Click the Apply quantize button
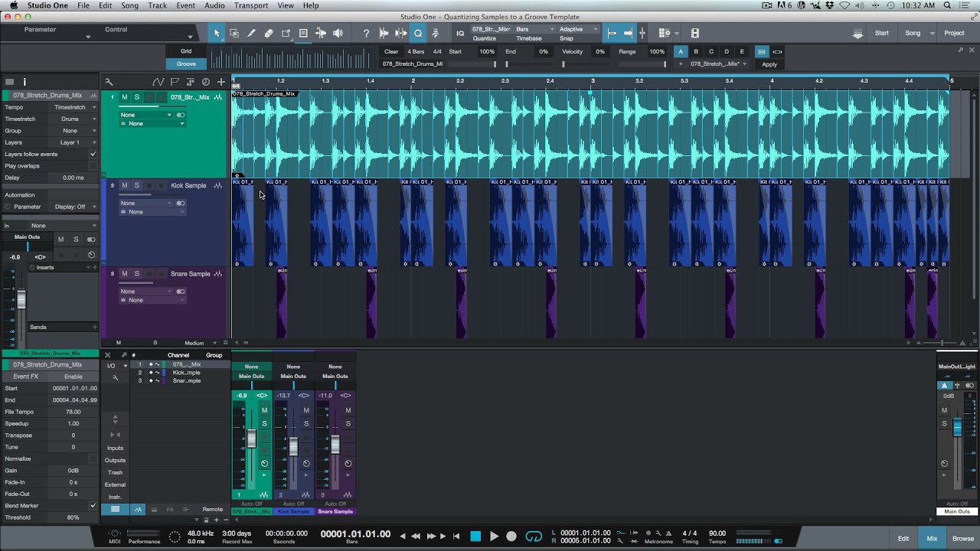Viewport: 980px width, 551px height. (769, 64)
